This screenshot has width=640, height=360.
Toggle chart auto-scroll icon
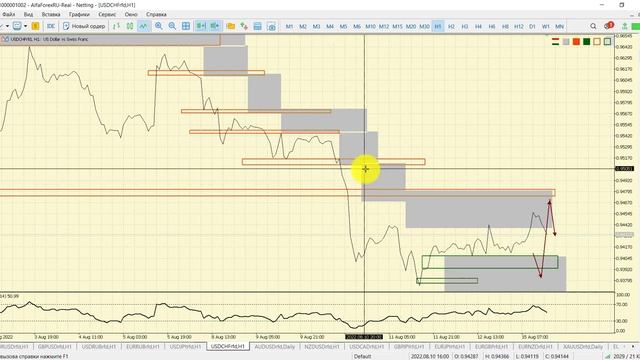click(201, 26)
